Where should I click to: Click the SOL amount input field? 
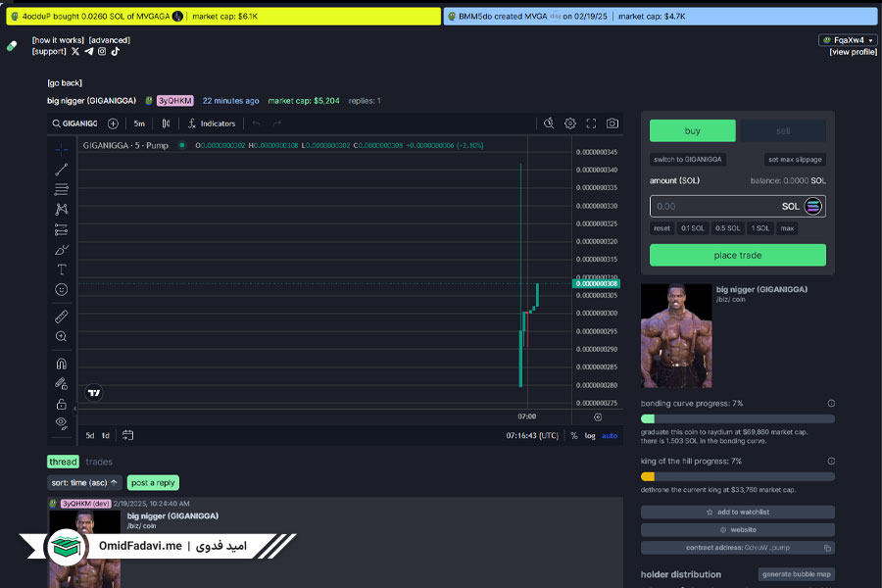point(737,207)
